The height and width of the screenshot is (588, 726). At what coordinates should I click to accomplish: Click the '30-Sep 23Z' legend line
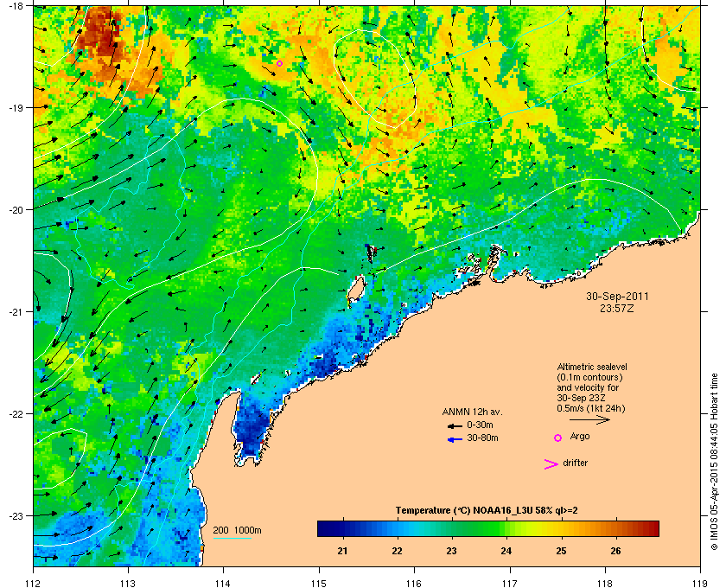(582, 398)
